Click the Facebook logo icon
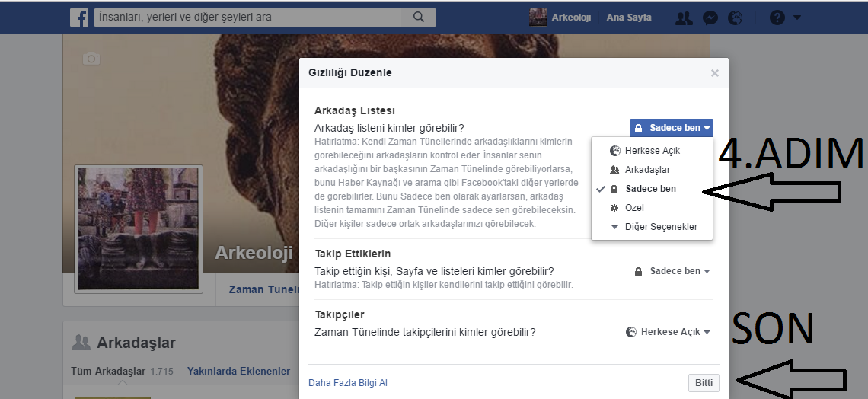Viewport: 868px width, 399px height. point(79,18)
